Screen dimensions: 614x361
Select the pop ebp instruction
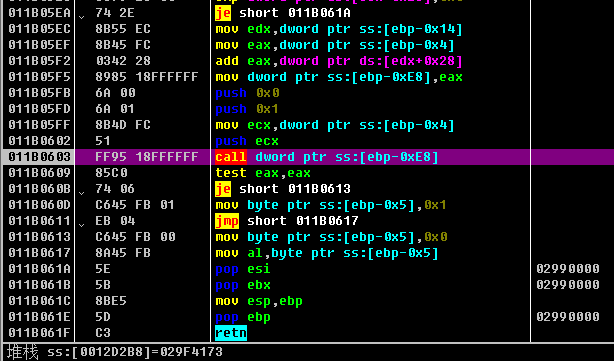coord(243,318)
